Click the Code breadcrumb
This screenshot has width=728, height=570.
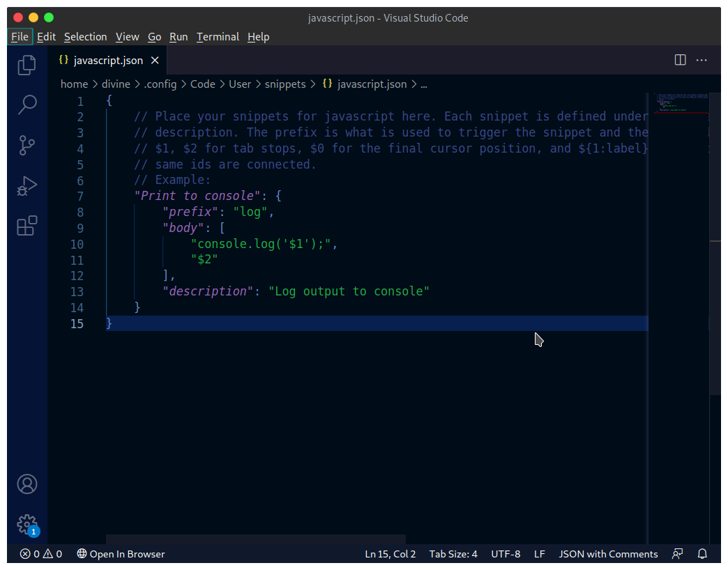tap(203, 84)
